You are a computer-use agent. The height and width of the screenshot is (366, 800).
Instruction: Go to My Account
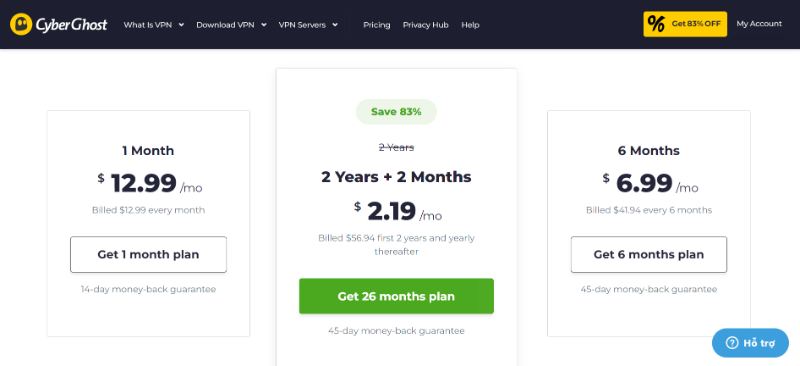[x=759, y=23]
